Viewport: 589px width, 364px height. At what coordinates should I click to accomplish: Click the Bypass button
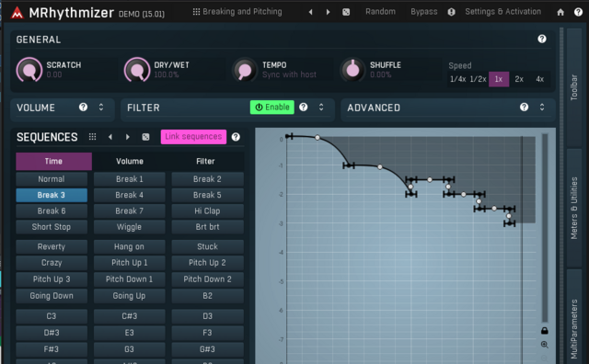[x=423, y=12]
